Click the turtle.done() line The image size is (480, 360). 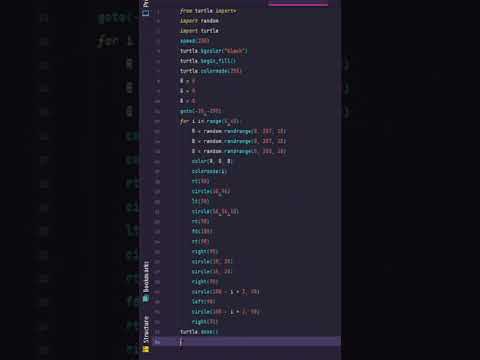(199, 332)
